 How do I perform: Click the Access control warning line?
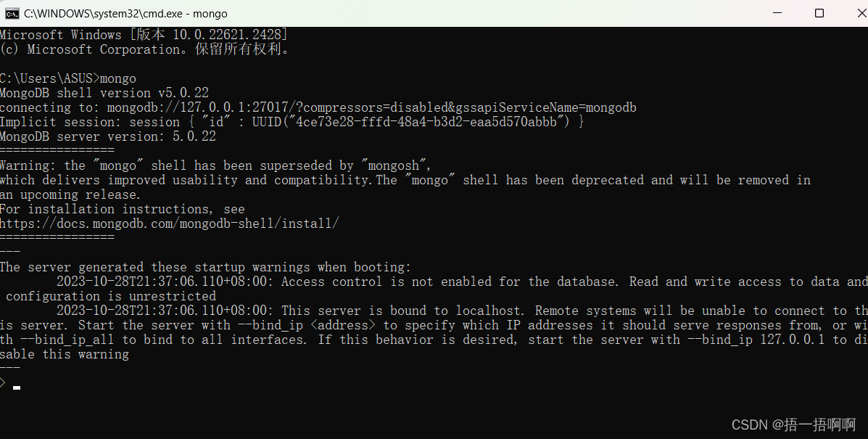435,281
